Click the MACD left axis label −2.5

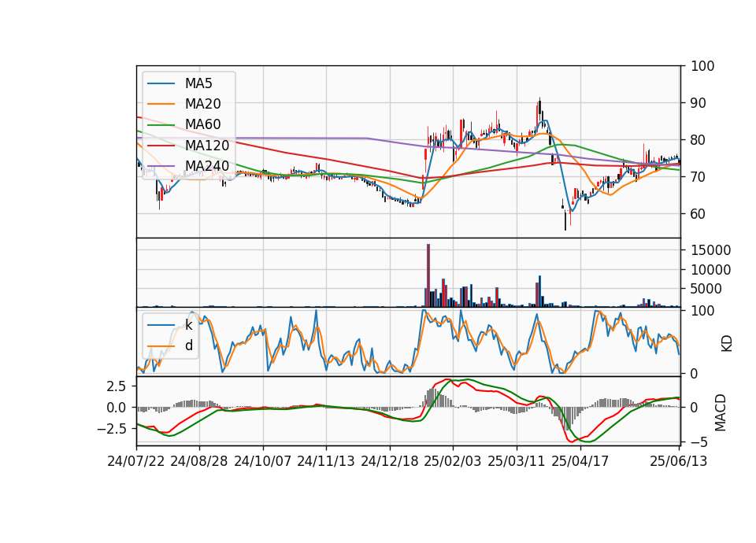coord(111,429)
